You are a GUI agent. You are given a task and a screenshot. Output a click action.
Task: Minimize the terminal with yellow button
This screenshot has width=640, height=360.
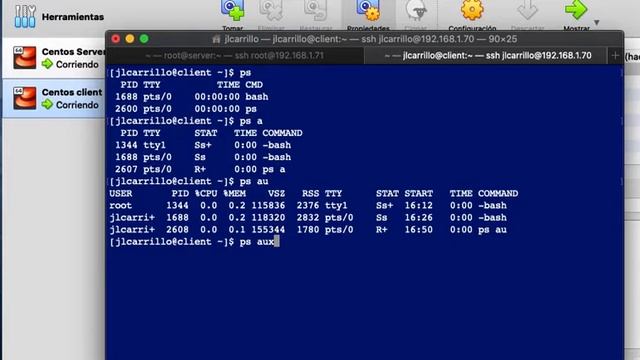130,39
